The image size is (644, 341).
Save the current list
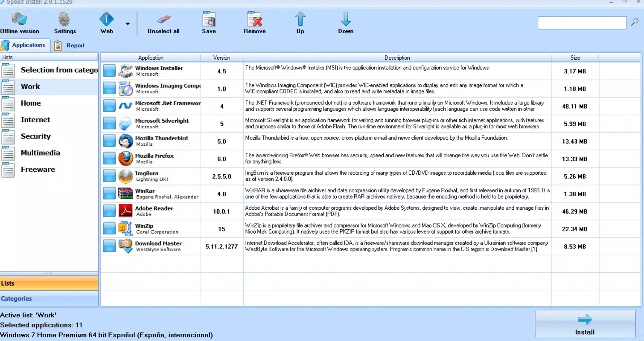[209, 23]
